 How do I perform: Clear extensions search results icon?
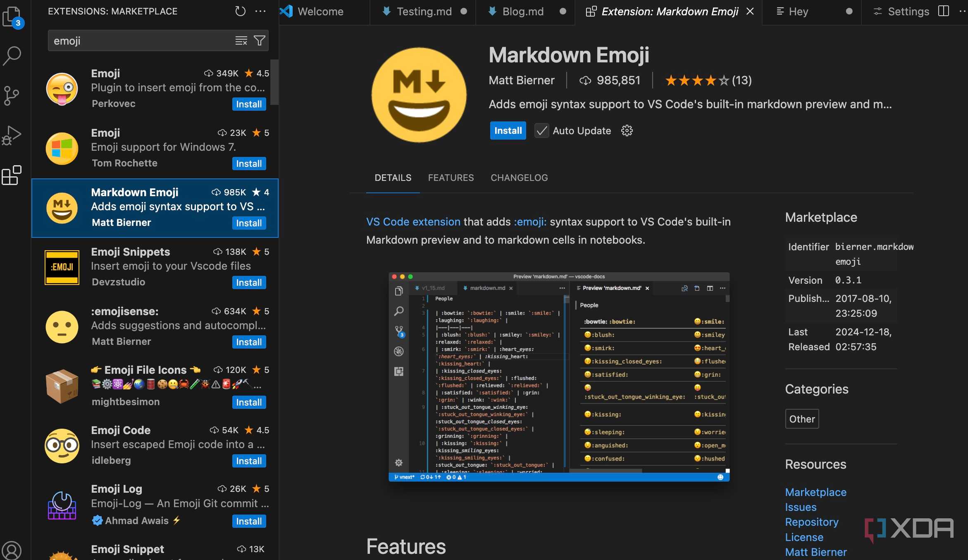pos(241,40)
